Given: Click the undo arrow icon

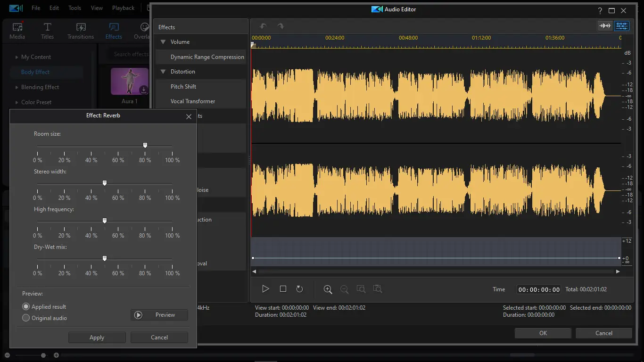Looking at the screenshot, I should coord(263,26).
